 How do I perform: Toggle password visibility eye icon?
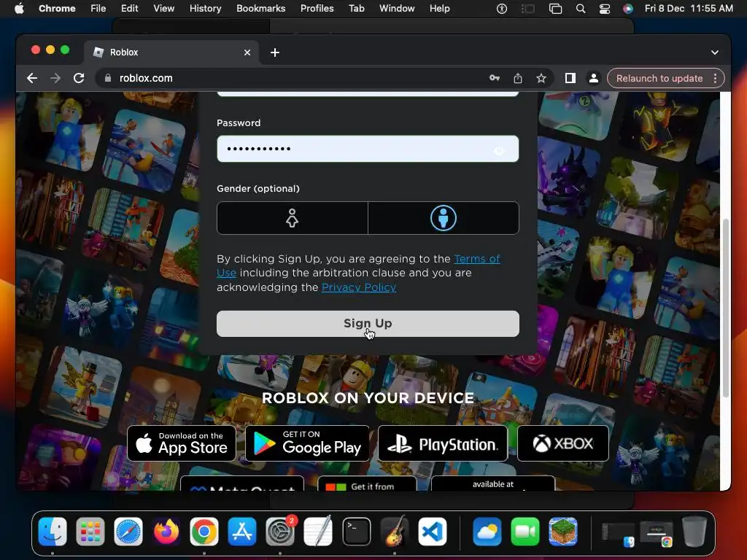(499, 150)
